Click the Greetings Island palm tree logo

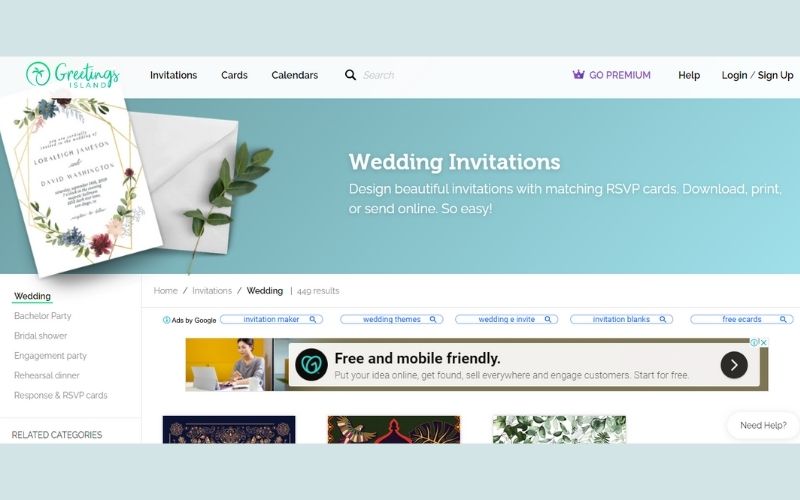38,74
